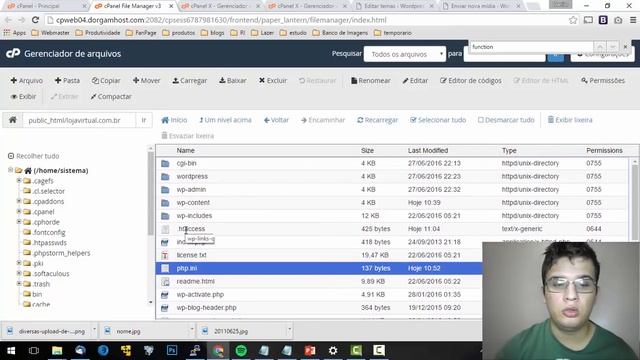Expand the .cphorde tree folder
640x360 pixels.
[x=19, y=222]
